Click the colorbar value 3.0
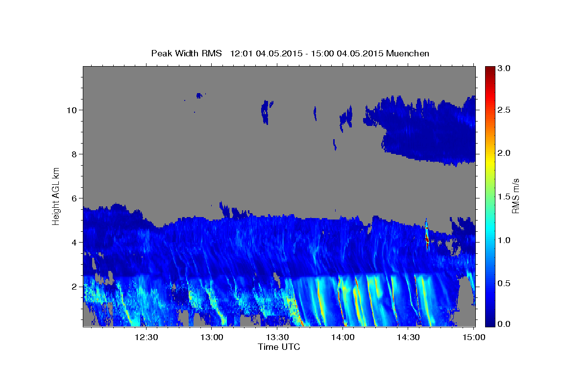The width and height of the screenshot is (588, 392). 505,69
